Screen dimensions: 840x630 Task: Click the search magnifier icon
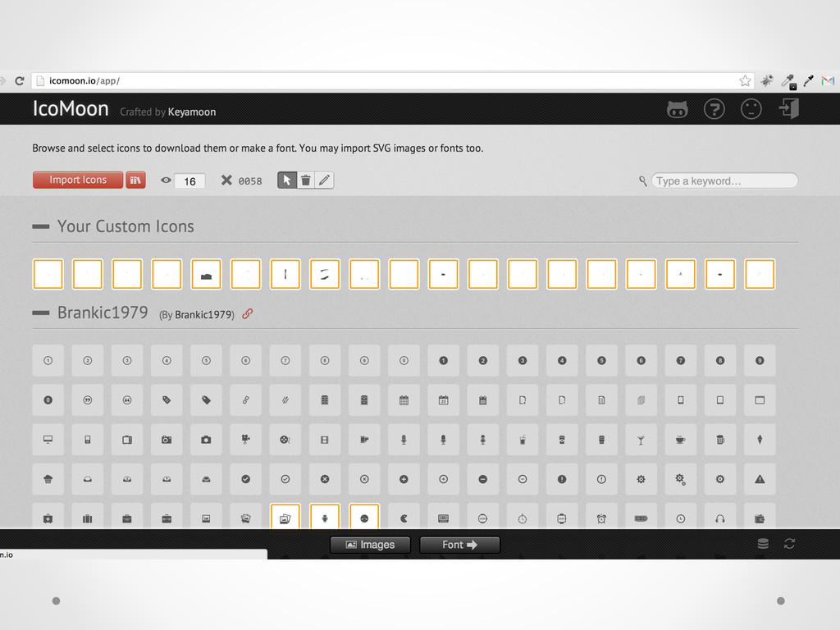coord(643,181)
